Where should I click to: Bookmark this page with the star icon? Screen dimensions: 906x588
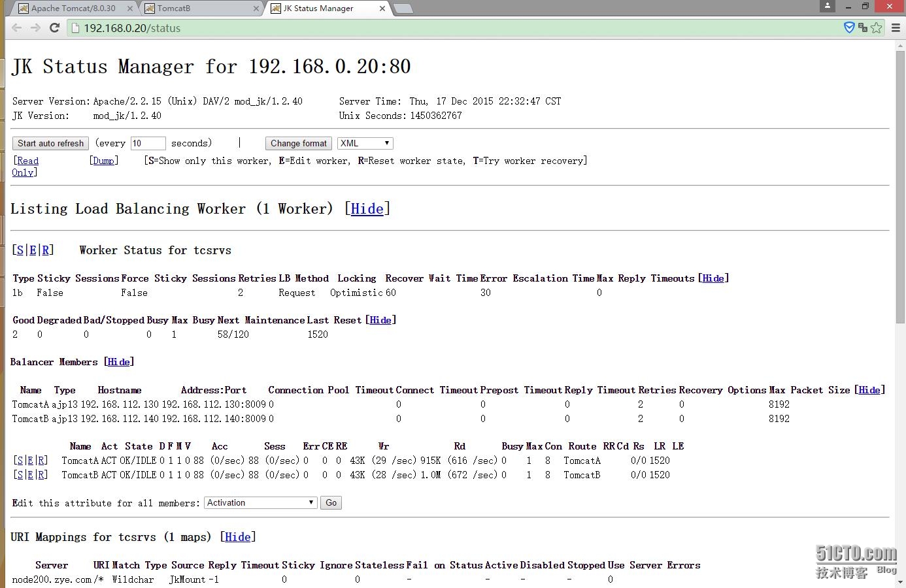coord(877,28)
